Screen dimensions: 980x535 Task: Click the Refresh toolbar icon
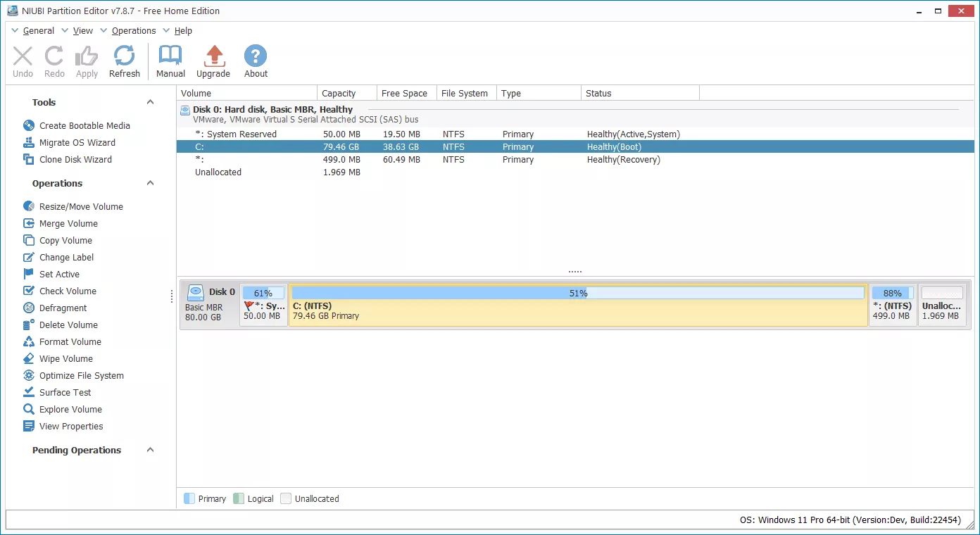125,56
